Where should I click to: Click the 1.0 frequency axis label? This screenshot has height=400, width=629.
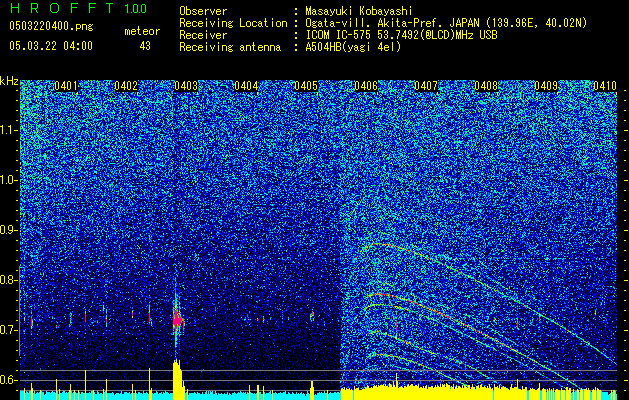pos(8,180)
